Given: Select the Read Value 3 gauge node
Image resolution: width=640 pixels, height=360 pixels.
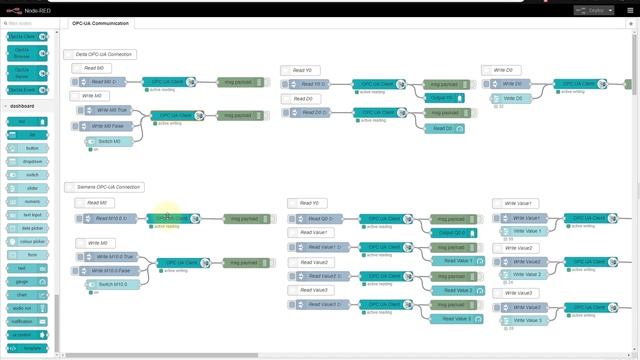Looking at the screenshot, I should pyautogui.click(x=457, y=319).
